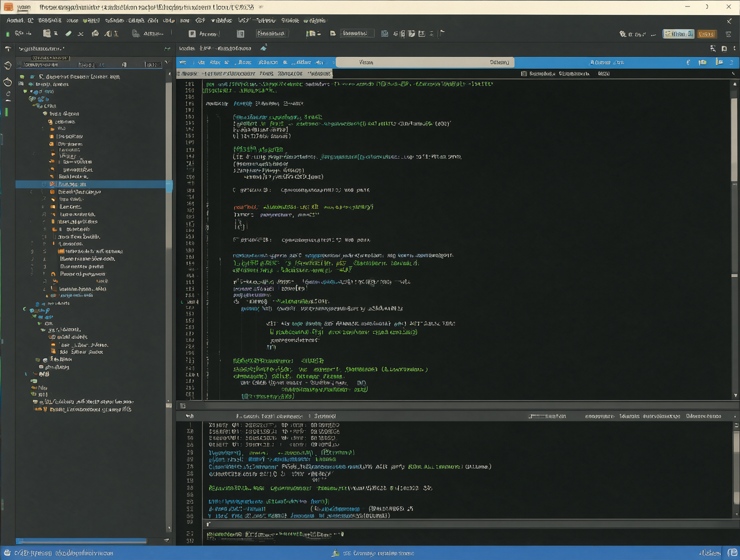The height and width of the screenshot is (560, 740).
Task: Click the icon at the far left of the status bar
Action: pyautogui.click(x=7, y=553)
